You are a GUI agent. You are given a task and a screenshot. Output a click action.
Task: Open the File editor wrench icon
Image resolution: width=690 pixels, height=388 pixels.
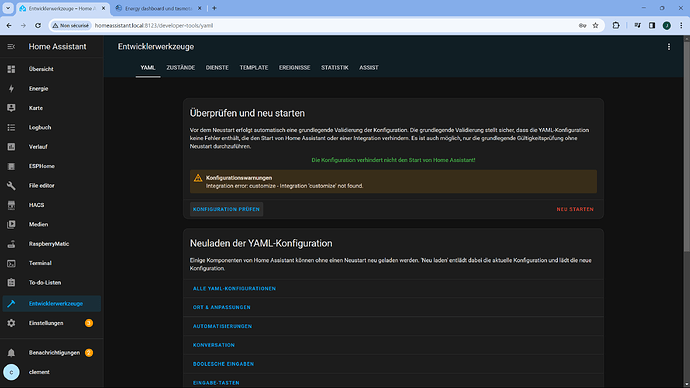11,186
